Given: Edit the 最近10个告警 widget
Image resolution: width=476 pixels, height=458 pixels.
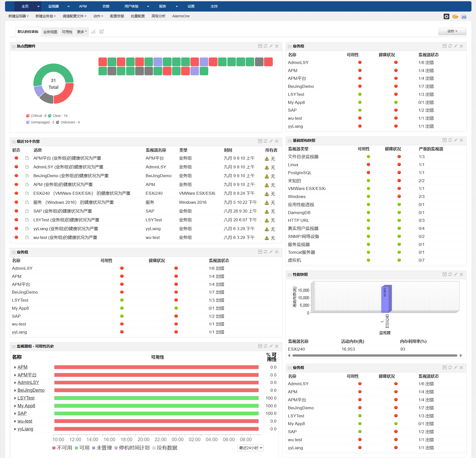Looking at the screenshot, I should click(x=271, y=141).
